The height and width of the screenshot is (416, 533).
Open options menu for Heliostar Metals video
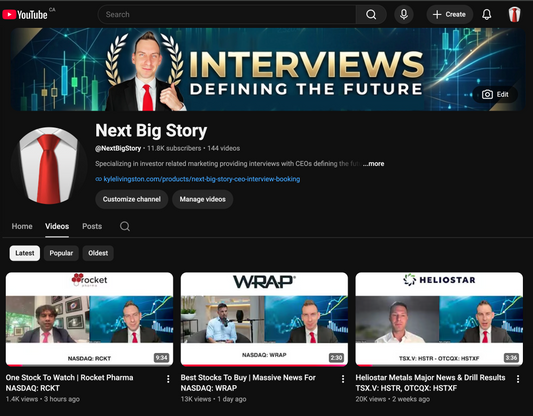[518, 379]
